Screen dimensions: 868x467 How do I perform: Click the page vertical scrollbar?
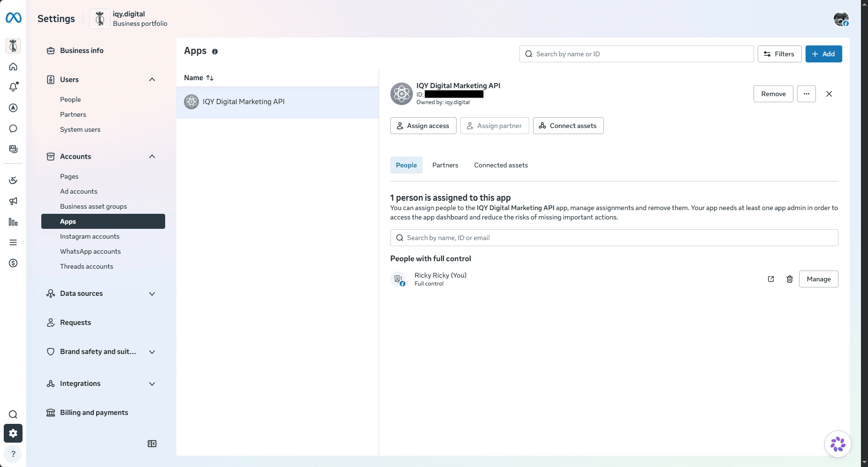pyautogui.click(x=864, y=233)
